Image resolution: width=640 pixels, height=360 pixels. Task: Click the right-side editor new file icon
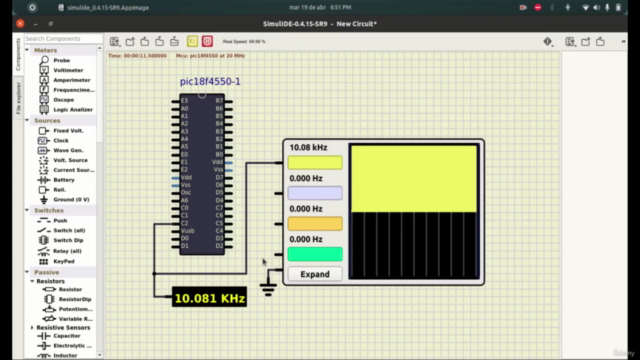pos(570,41)
